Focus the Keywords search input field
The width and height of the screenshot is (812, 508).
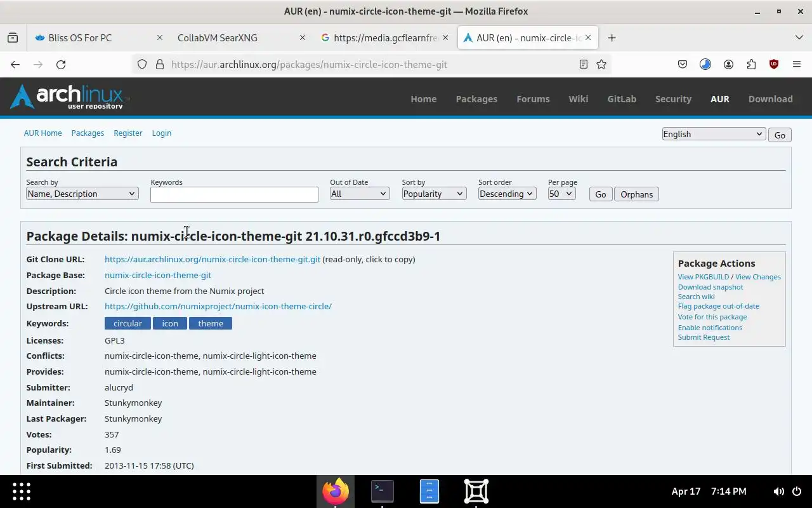[x=234, y=194]
